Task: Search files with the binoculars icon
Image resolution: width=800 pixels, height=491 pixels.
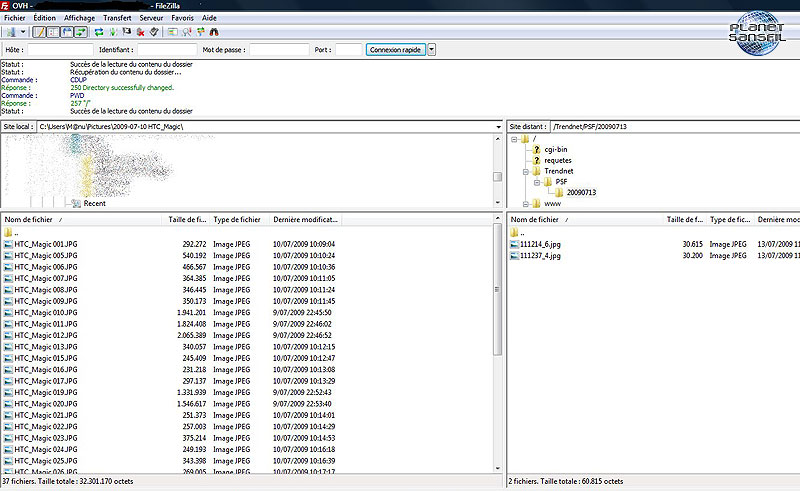Action: (214, 32)
